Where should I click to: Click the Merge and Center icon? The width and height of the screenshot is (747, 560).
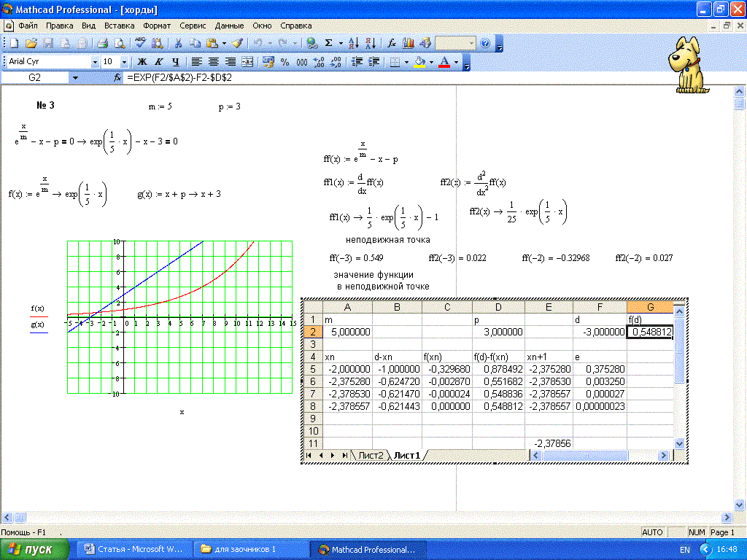pos(247,62)
